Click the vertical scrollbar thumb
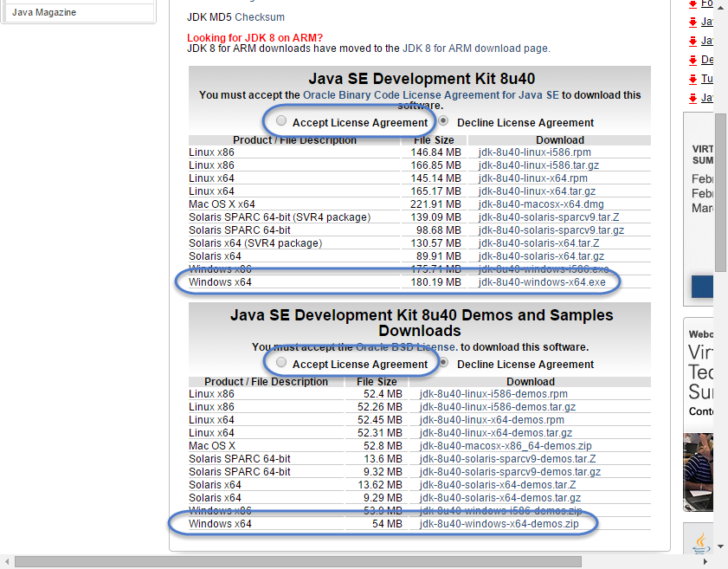Screen dimensions: 728x569 pos(720,192)
